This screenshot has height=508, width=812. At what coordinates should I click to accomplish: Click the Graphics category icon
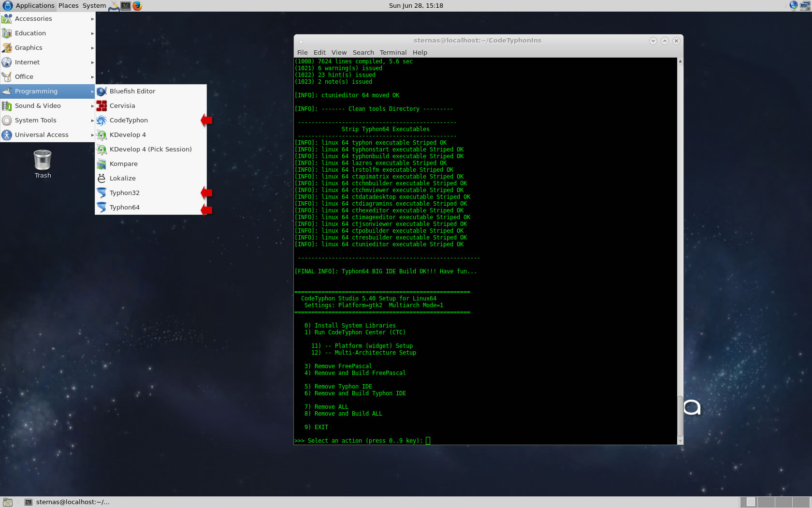coord(7,47)
